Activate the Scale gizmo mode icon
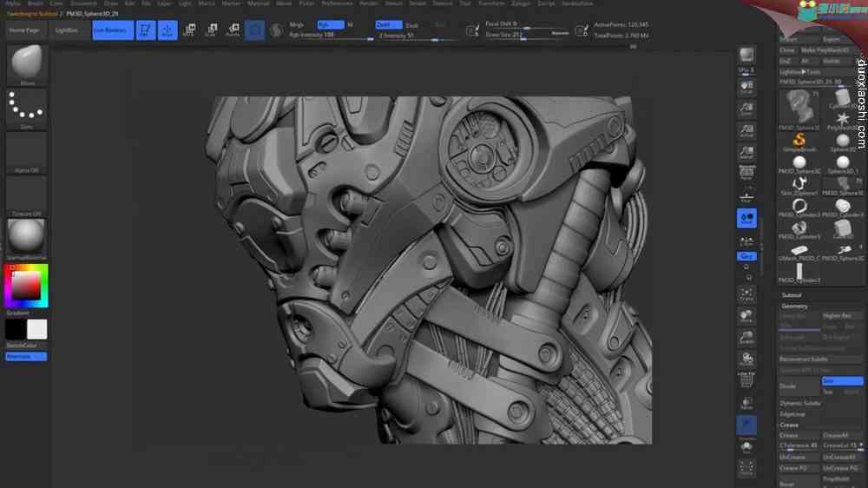This screenshot has width=868, height=488. 211,30
